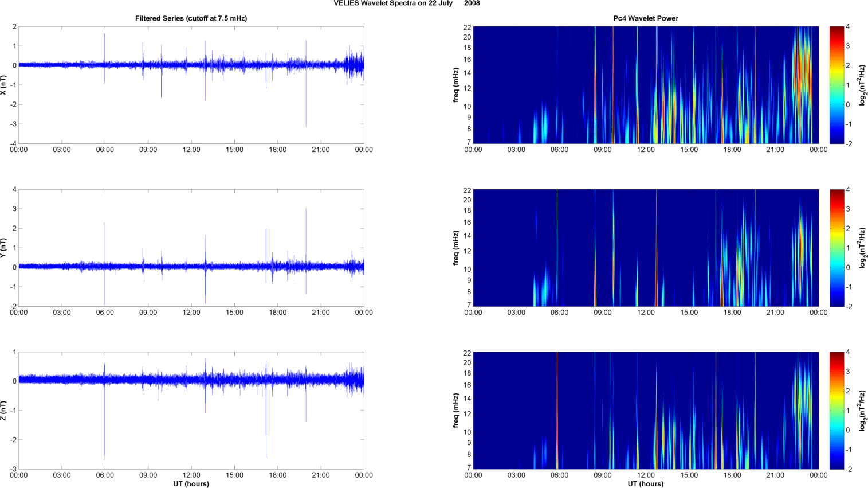868x488 pixels.
Task: Click the X (nT) time series plot
Action: [x=191, y=85]
